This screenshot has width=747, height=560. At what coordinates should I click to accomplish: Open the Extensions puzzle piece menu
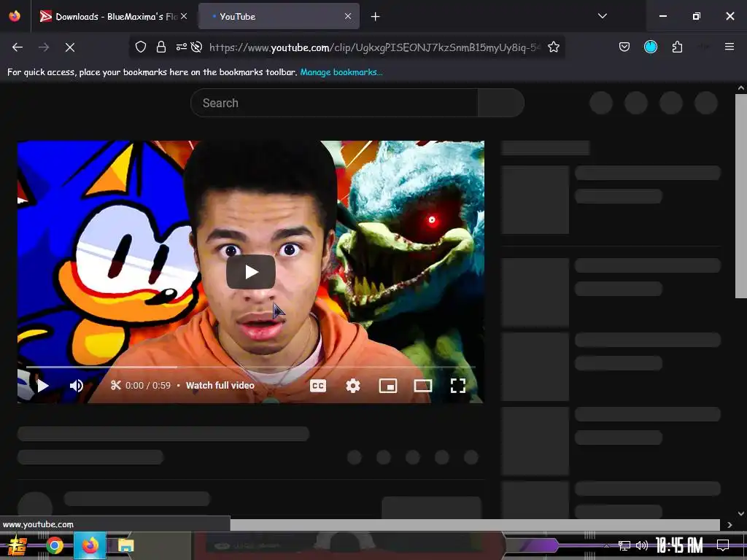pyautogui.click(x=677, y=47)
